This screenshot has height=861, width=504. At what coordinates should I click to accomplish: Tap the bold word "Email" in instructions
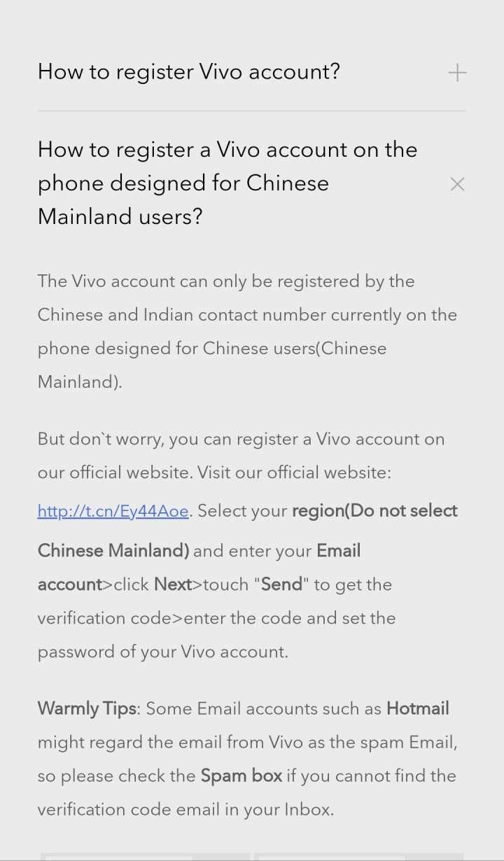tap(339, 551)
